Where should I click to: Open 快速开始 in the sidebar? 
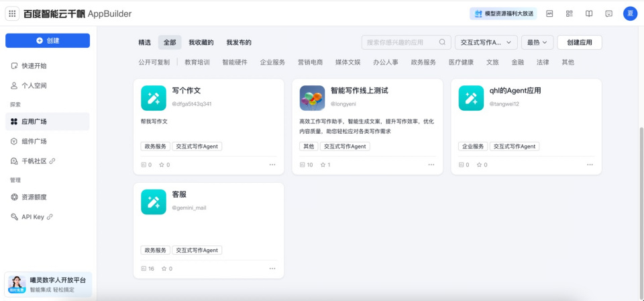pyautogui.click(x=47, y=66)
